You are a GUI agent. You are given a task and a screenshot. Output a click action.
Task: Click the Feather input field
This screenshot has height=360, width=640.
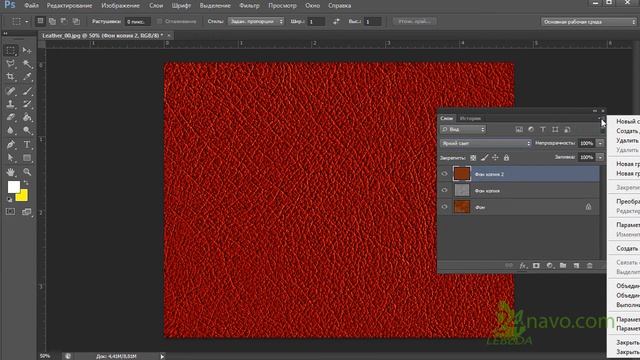[138, 22]
